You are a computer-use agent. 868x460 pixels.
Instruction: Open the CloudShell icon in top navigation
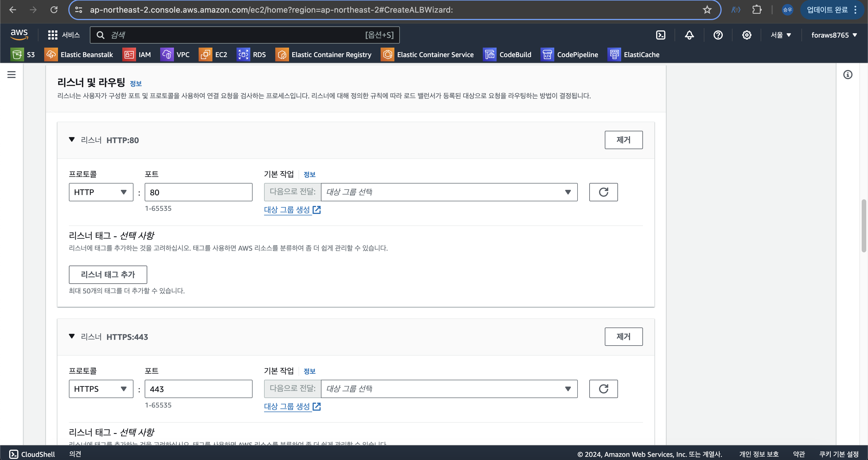(x=660, y=35)
